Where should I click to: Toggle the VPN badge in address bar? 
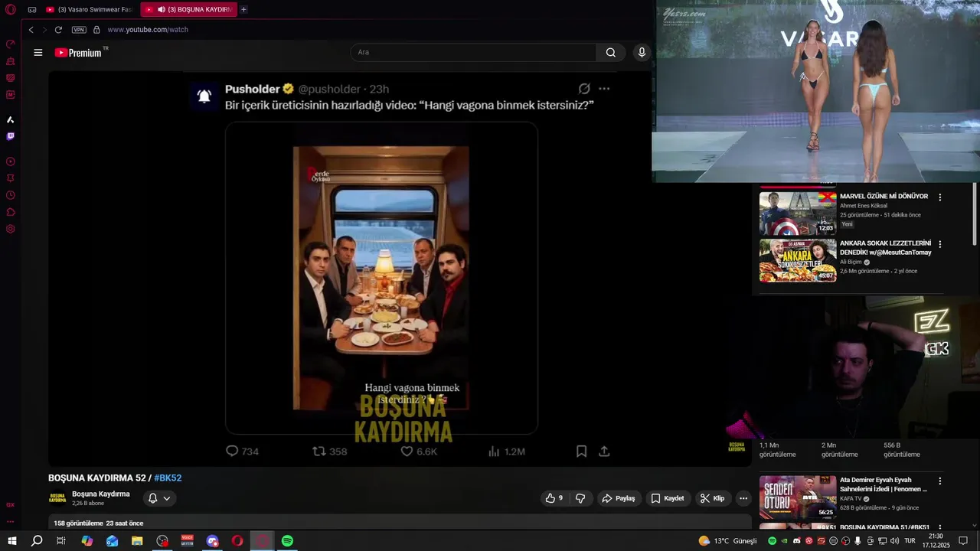(79, 30)
